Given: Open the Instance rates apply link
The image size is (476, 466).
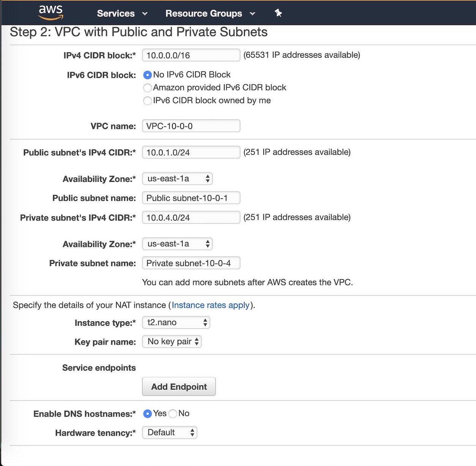Looking at the screenshot, I should point(211,305).
